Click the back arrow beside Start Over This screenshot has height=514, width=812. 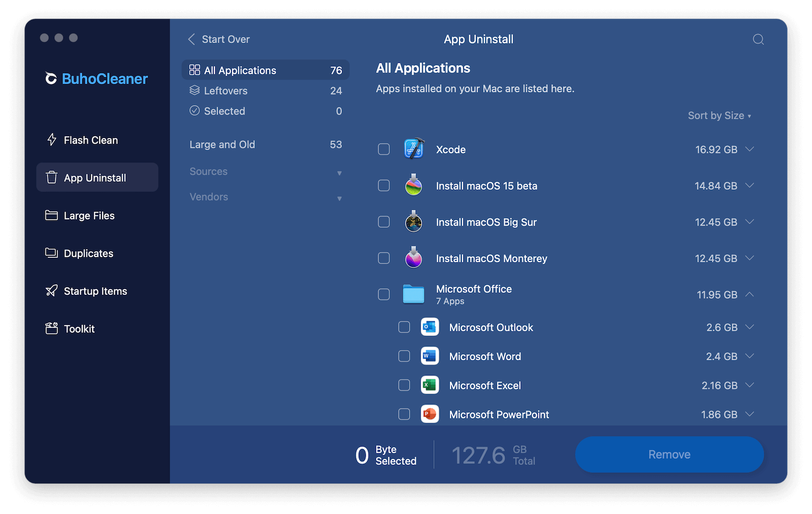point(191,40)
